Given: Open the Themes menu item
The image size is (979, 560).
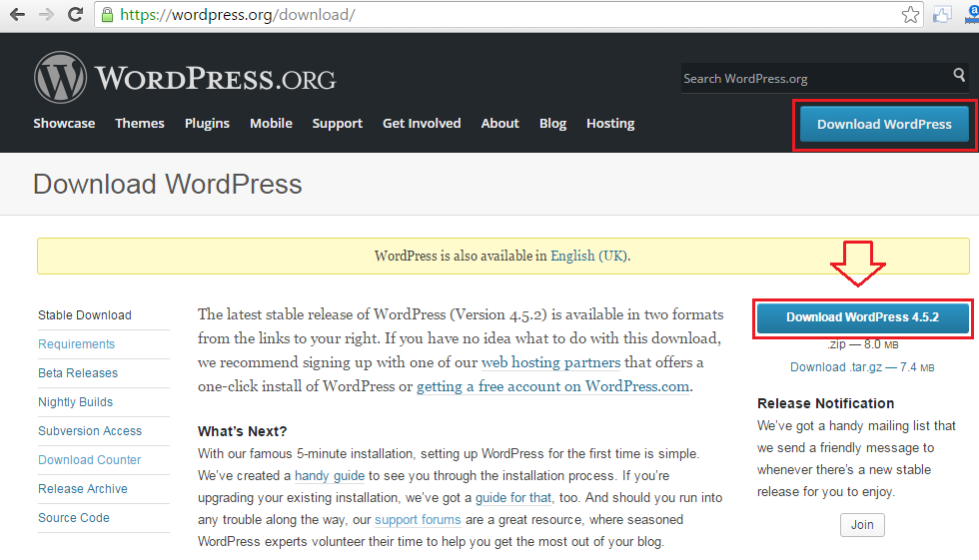Looking at the screenshot, I should (140, 124).
